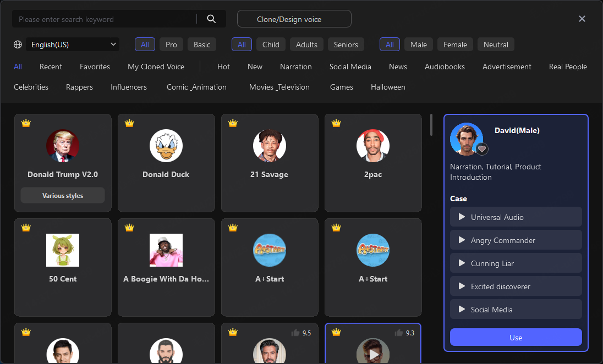Screen dimensions: 603x364
Task: Play the Excited discoverer sample
Action: 463,286
